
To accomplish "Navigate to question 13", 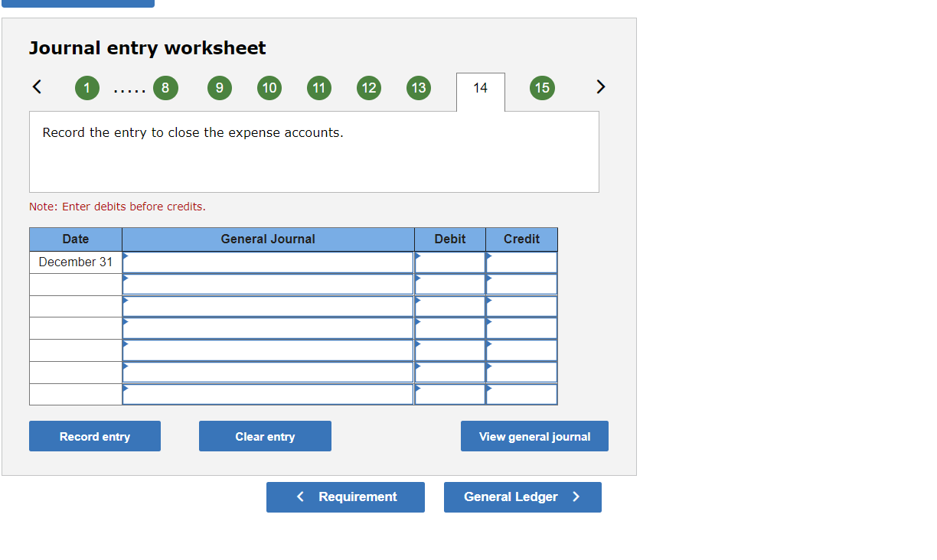I will click(419, 88).
